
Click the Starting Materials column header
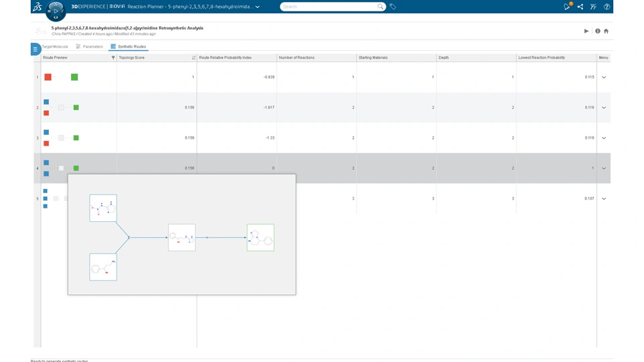coord(373,58)
